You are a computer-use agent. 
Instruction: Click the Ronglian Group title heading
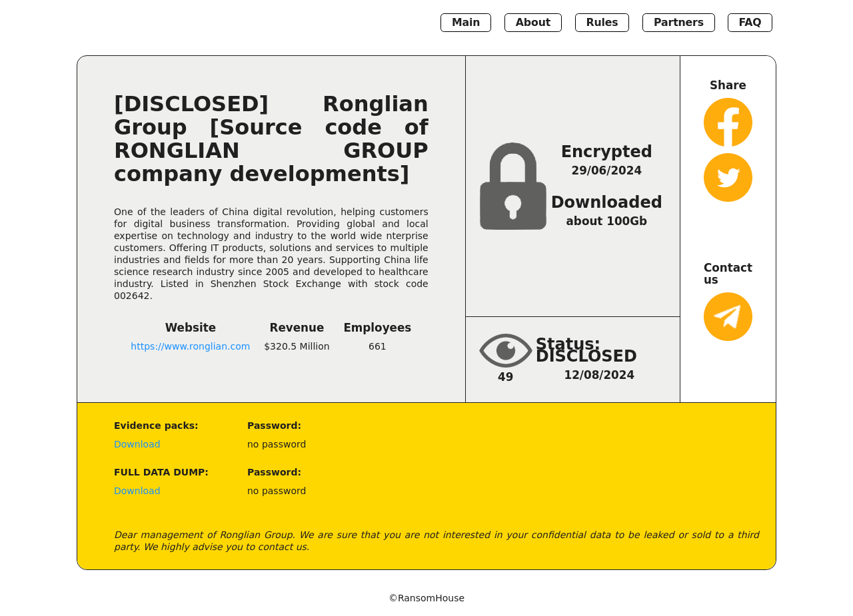pyautogui.click(x=271, y=139)
